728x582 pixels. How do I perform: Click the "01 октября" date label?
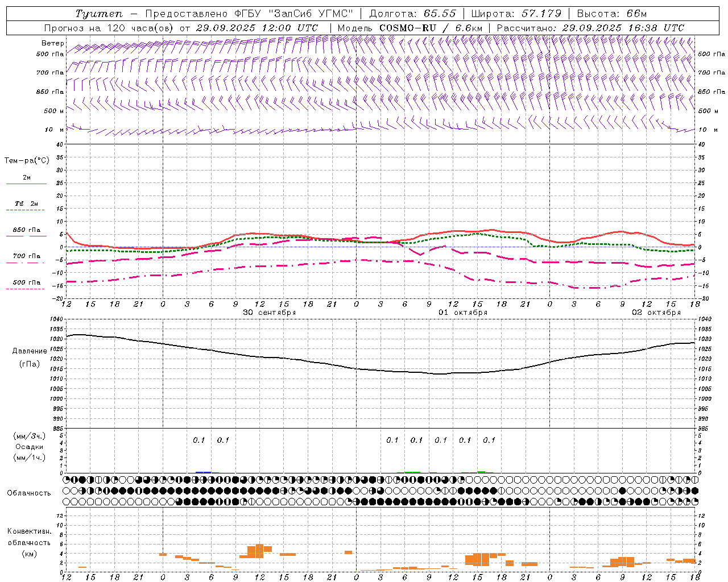point(462,313)
